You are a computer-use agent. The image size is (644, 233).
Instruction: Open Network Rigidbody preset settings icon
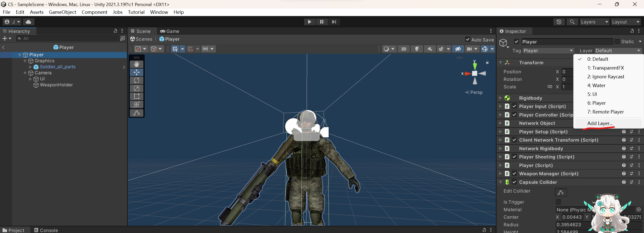click(631, 148)
